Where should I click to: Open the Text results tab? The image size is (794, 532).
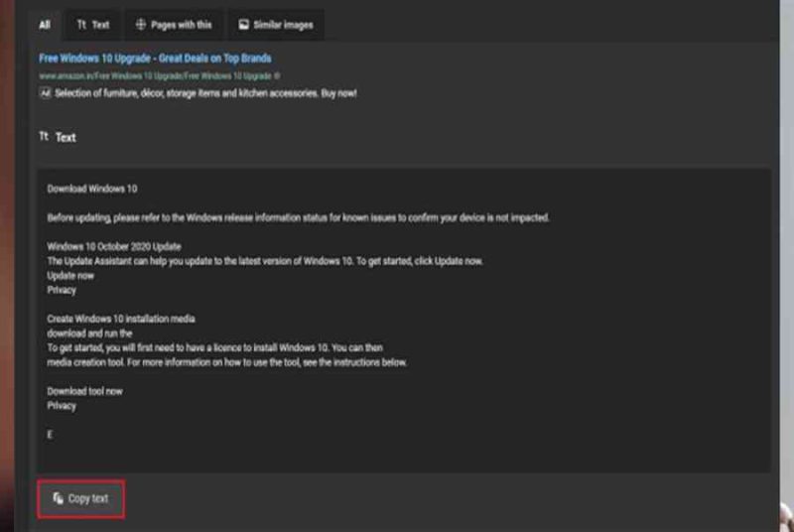[x=93, y=25]
